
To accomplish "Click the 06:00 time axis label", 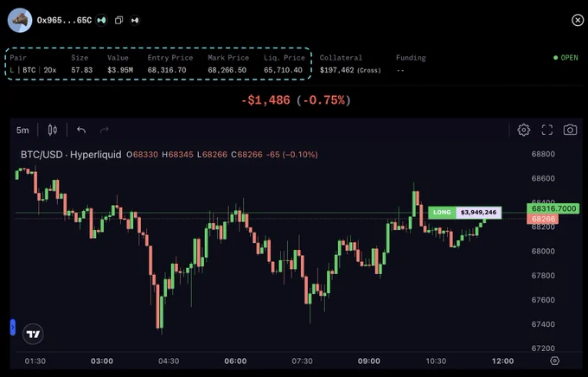I will coord(235,361).
